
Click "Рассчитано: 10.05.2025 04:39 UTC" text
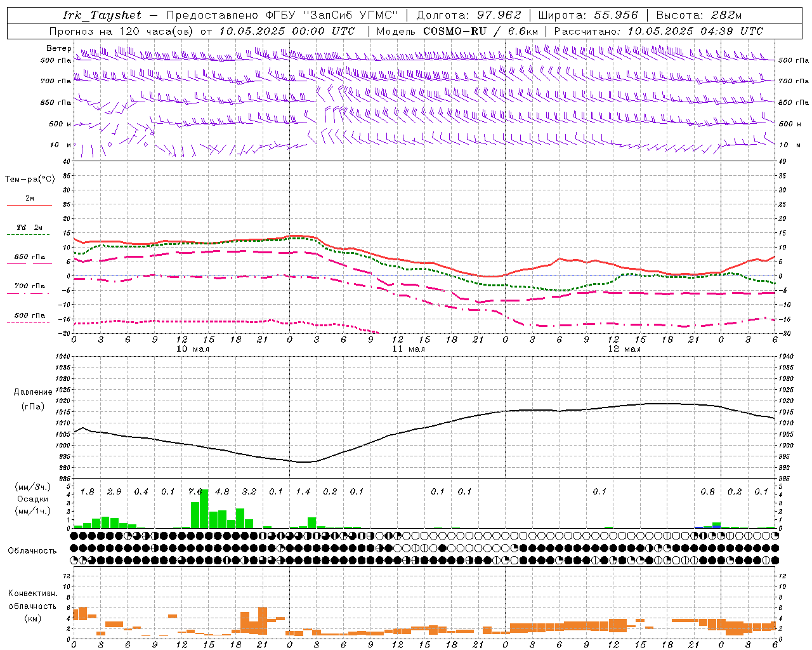click(658, 31)
